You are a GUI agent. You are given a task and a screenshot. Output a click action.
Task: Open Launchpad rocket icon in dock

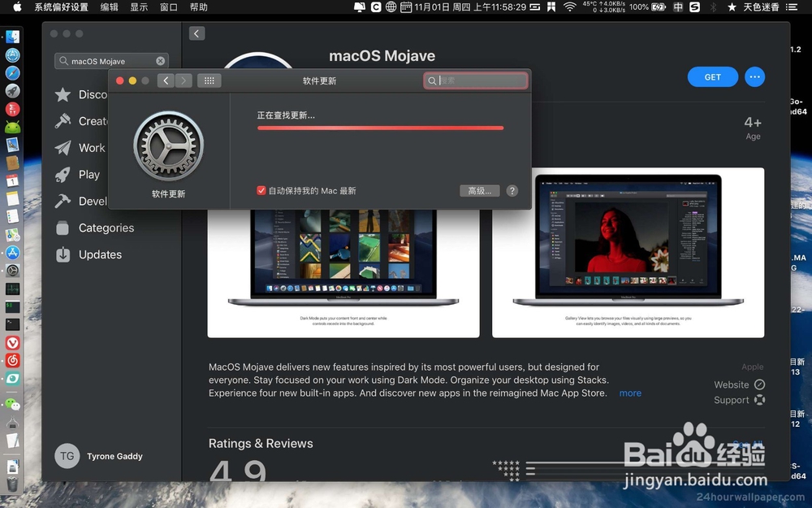click(x=12, y=91)
